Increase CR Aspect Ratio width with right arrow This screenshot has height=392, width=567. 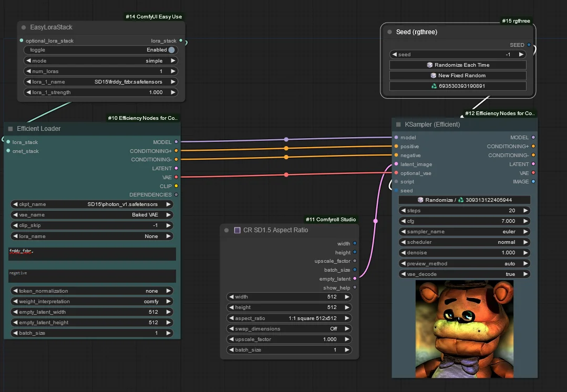coord(347,296)
